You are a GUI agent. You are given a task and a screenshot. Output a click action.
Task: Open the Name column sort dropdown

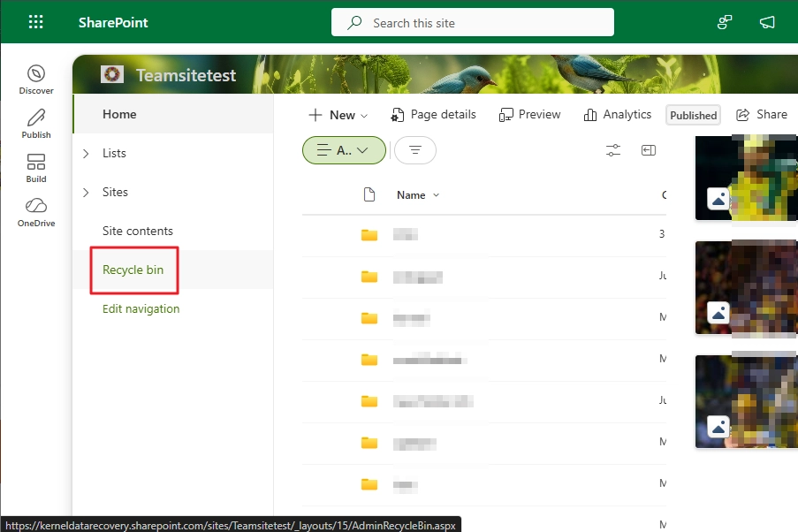click(x=418, y=195)
